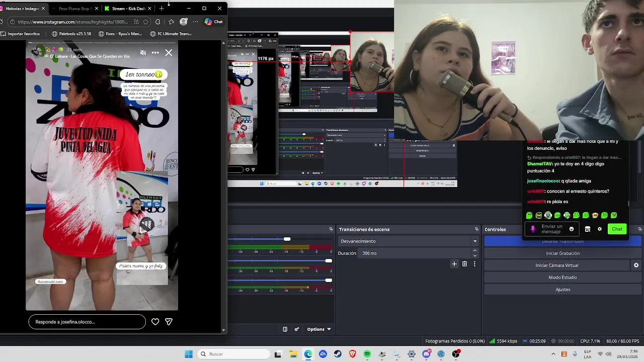Screen dimensions: 644x362
Task: Open OBS 'Ajustes' button
Action: pos(562,290)
